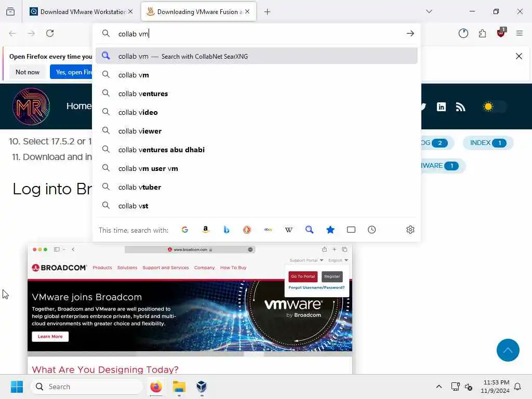Choose 'collab vm user vm' suggestion
Screen dimensions: 532x399
pyautogui.click(x=257, y=168)
